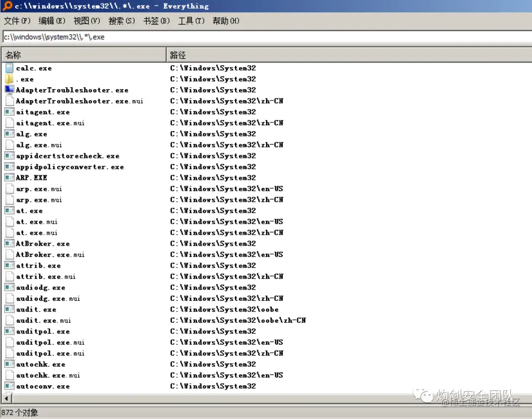This screenshot has height=419, width=532.
Task: Click the blank icon of audiodg.exe.mui
Action: pyautogui.click(x=10, y=298)
